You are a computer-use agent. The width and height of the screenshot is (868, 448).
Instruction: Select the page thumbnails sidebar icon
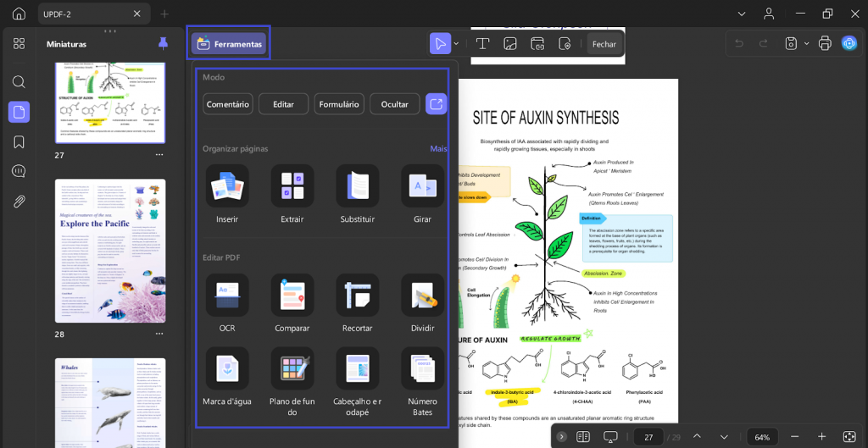(19, 113)
